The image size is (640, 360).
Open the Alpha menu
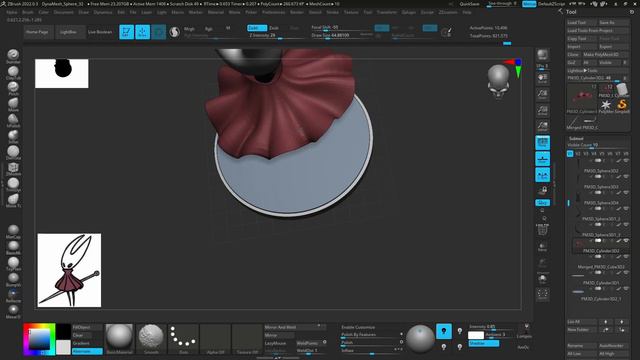12,12
